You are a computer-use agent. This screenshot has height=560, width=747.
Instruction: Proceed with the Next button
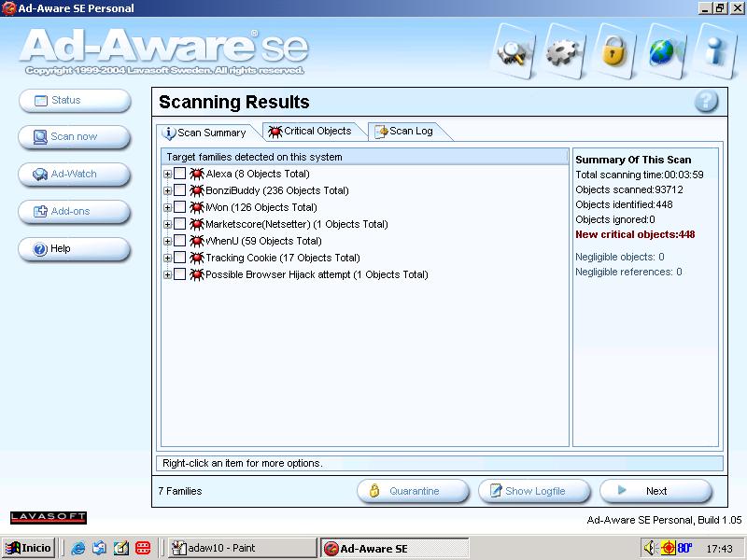coord(656,491)
